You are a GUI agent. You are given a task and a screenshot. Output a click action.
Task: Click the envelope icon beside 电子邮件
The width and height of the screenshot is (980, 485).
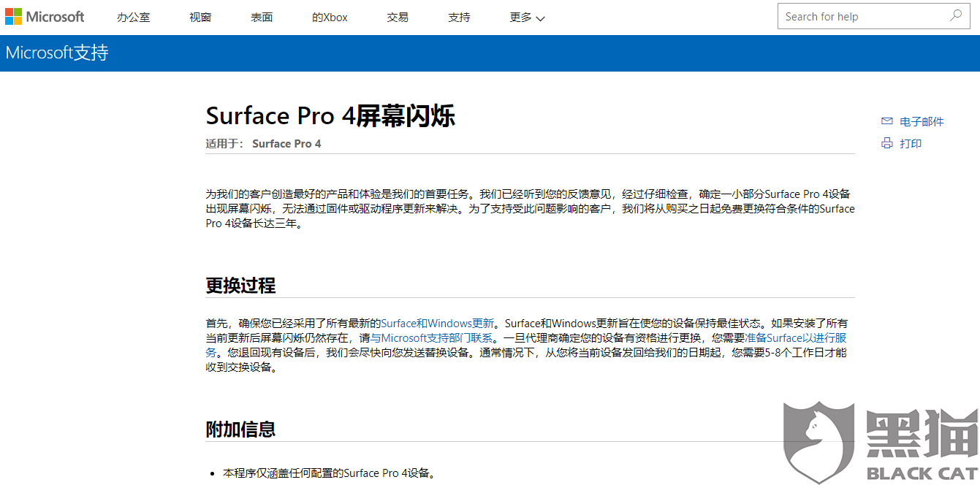(x=887, y=121)
